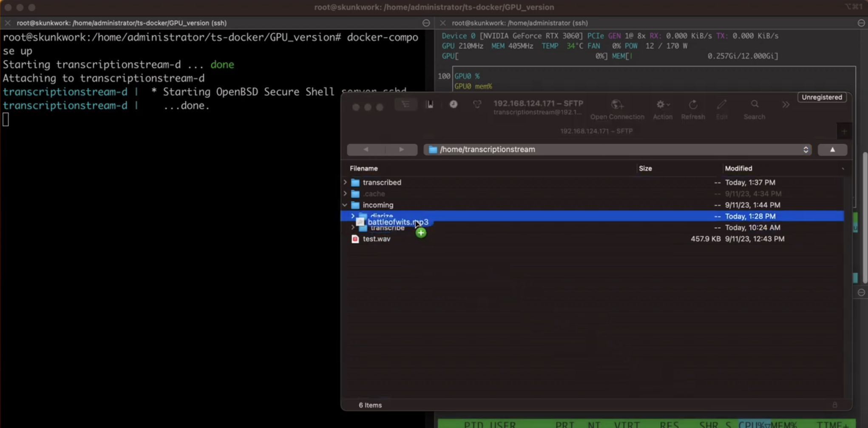Image resolution: width=868 pixels, height=428 pixels.
Task: Sort files by the Size column
Action: click(x=645, y=168)
